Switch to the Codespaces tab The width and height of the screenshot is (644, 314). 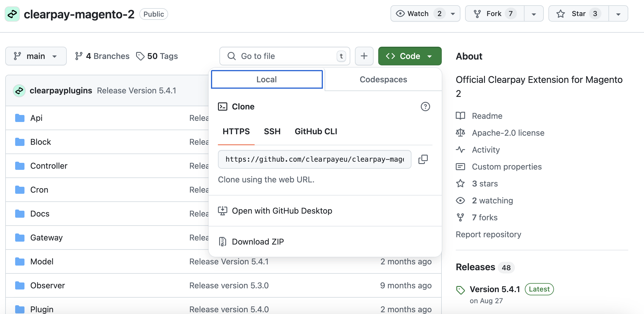coord(383,79)
